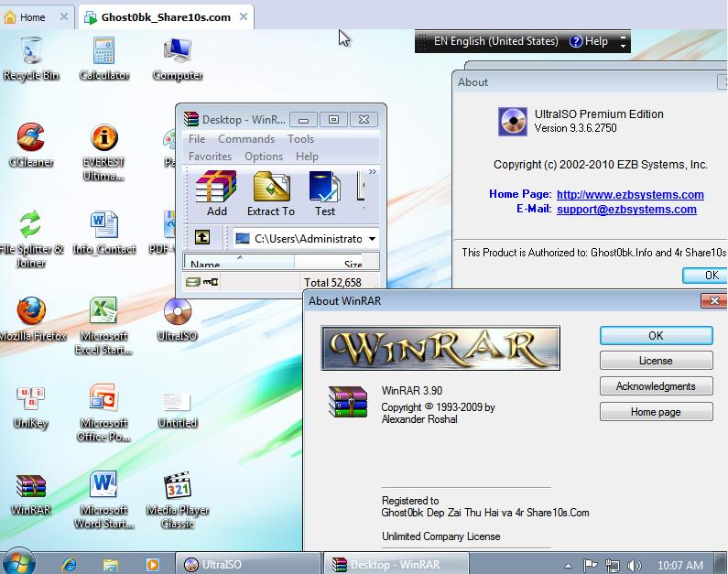Switch to Desktop - WinRAR taskbar button
The height and width of the screenshot is (574, 728).
coord(396,564)
